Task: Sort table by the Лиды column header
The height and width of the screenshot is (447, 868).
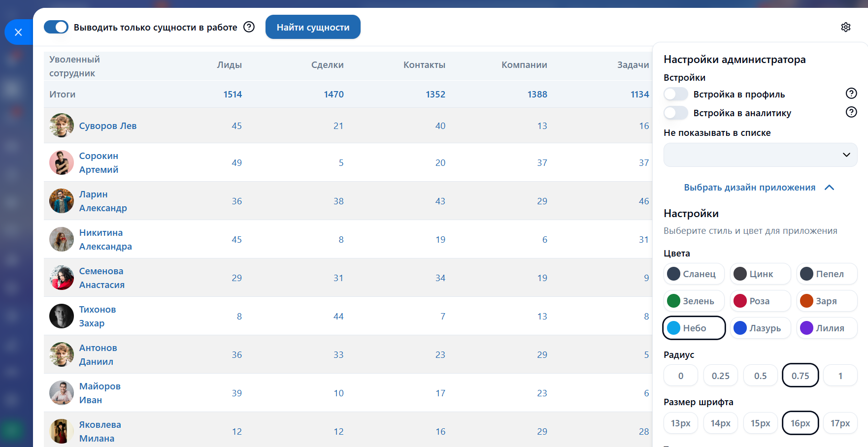Action: [x=230, y=65]
